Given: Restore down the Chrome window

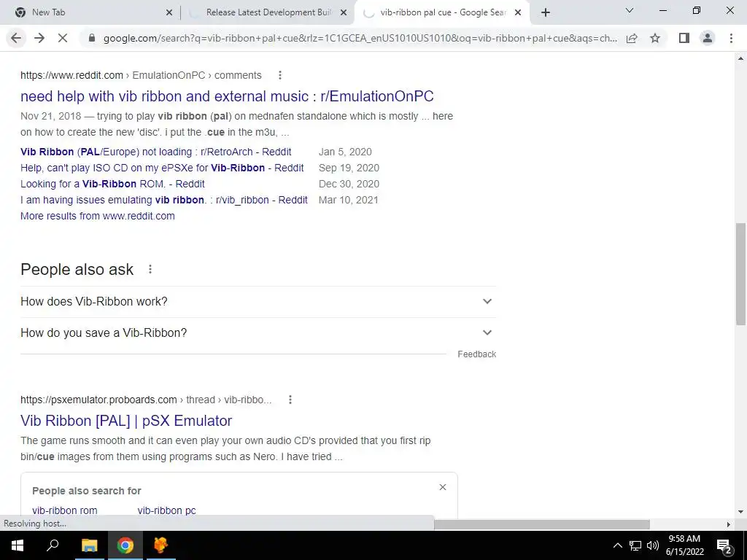Looking at the screenshot, I should 697,10.
